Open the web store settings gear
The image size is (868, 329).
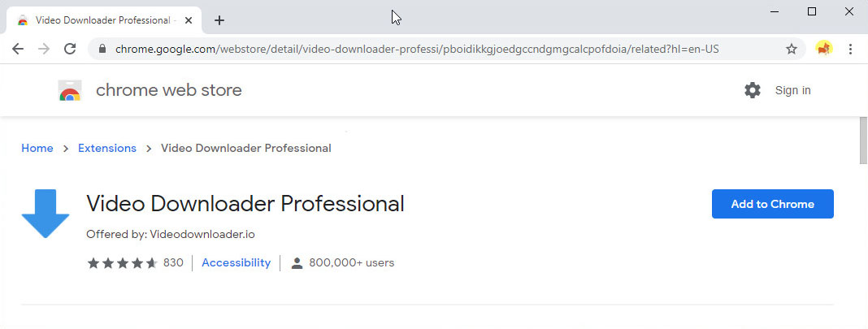[x=753, y=90]
